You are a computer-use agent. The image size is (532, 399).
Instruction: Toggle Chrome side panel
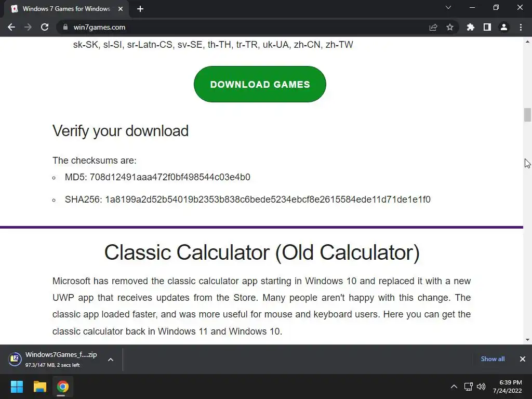coord(487,27)
